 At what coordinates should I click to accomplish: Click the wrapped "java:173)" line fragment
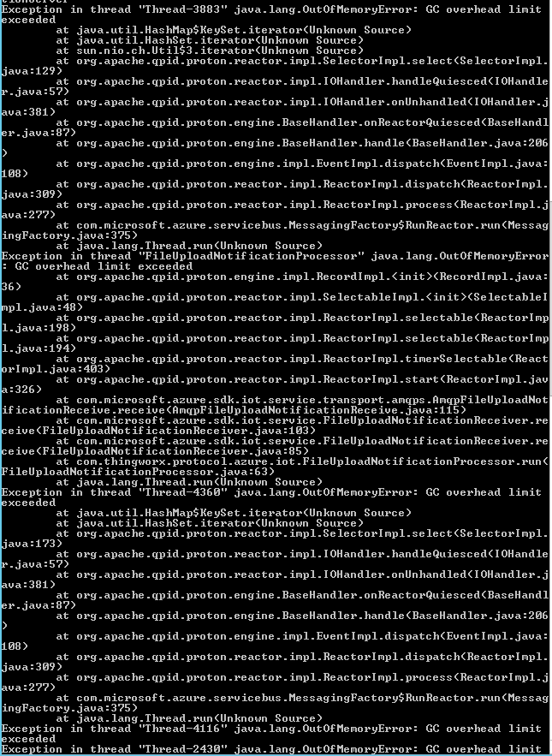[x=32, y=544]
